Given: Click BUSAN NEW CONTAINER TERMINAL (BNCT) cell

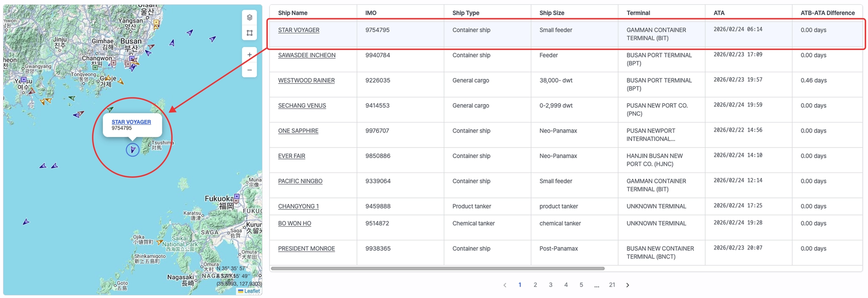Looking at the screenshot, I should pyautogui.click(x=660, y=253).
